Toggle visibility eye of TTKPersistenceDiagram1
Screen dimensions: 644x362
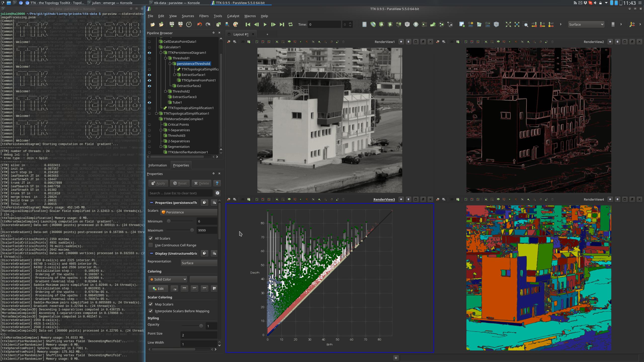pos(149,53)
